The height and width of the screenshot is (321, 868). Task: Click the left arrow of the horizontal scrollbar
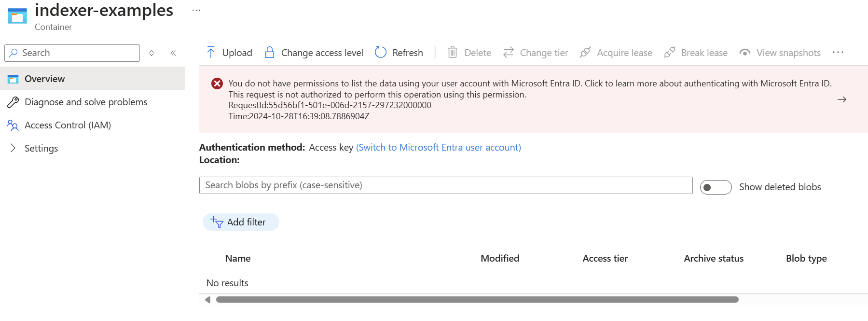click(207, 300)
